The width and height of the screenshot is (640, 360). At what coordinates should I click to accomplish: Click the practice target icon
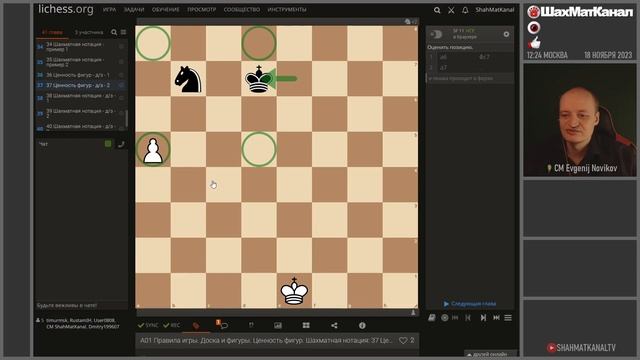[x=444, y=318]
